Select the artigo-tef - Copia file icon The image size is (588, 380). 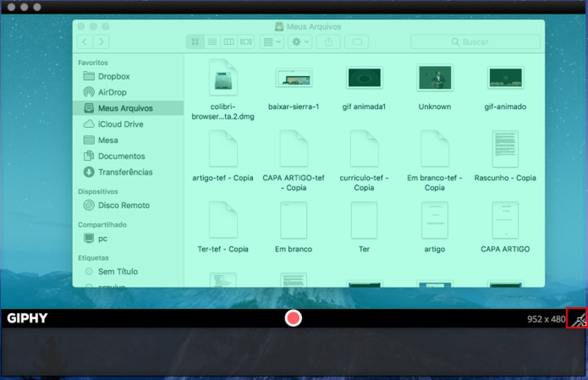[x=223, y=149]
